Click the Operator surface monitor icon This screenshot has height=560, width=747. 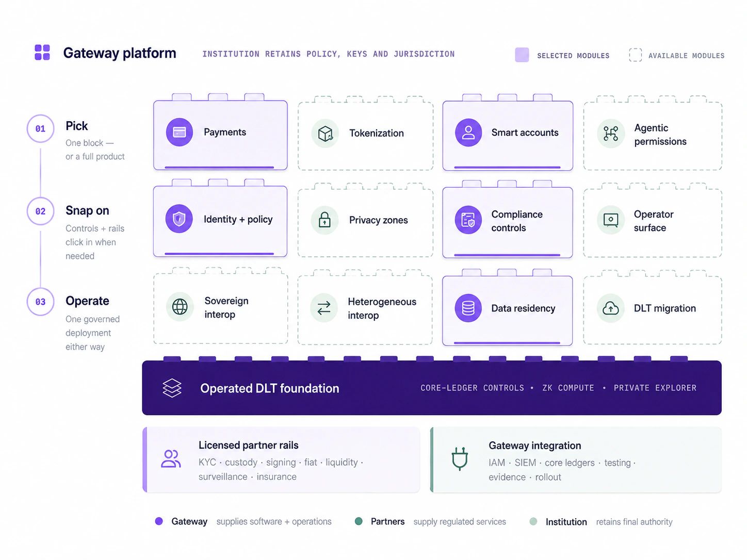pyautogui.click(x=611, y=220)
